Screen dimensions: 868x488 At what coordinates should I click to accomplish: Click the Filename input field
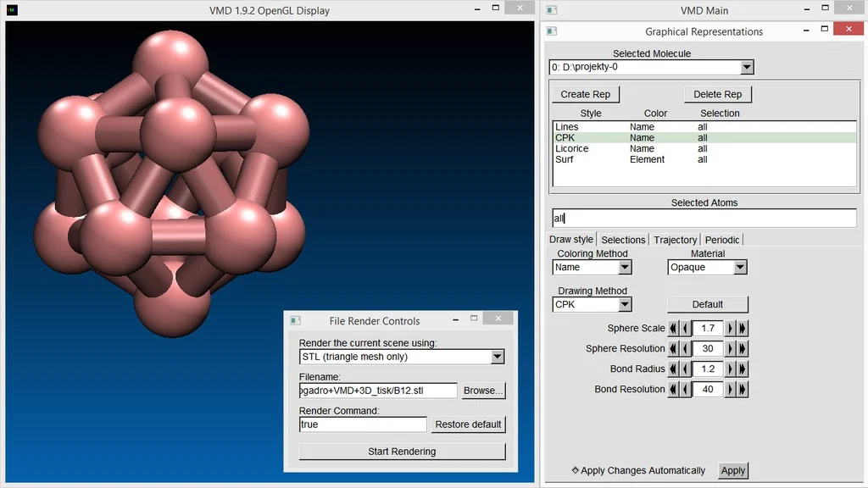378,390
